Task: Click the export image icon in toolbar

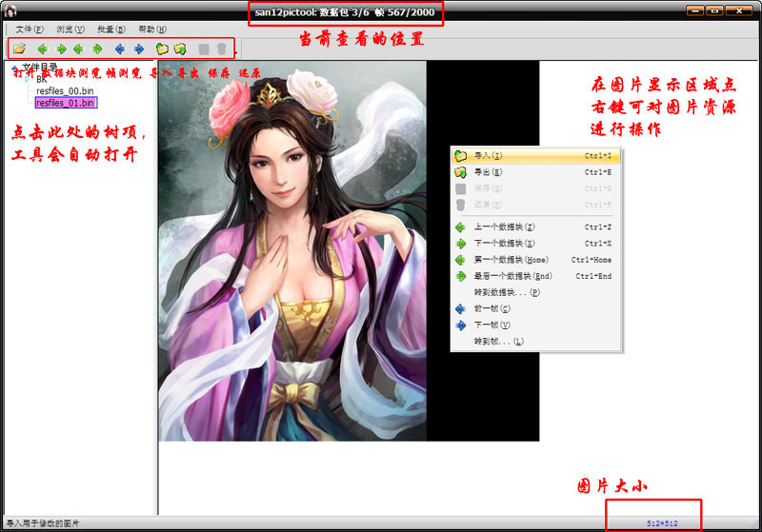Action: tap(179, 49)
